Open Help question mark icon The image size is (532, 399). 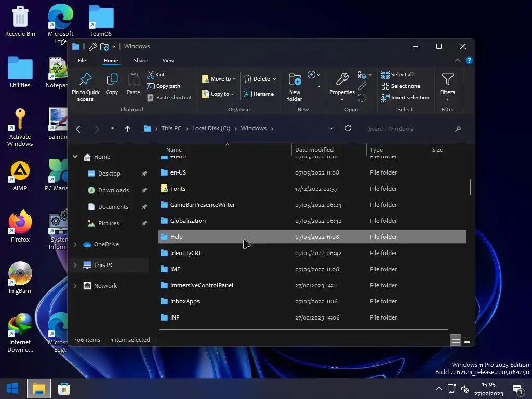(x=469, y=60)
